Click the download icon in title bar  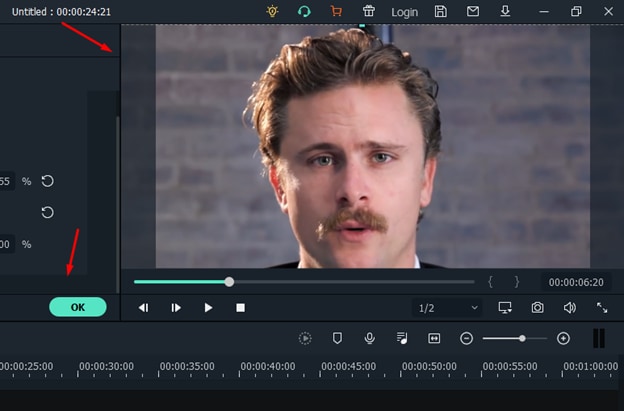[x=505, y=12]
